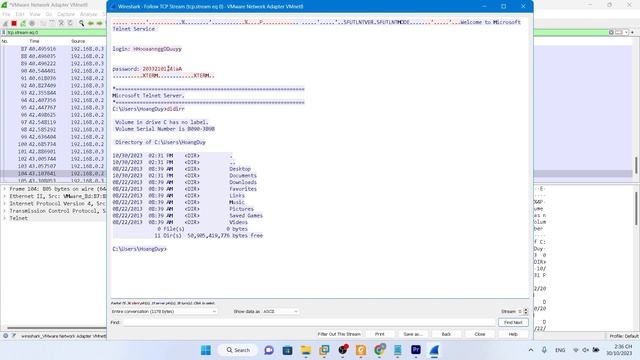Screen dimensions: 640x360
Task: Expand Ethernet II details
Action: tap(4, 196)
